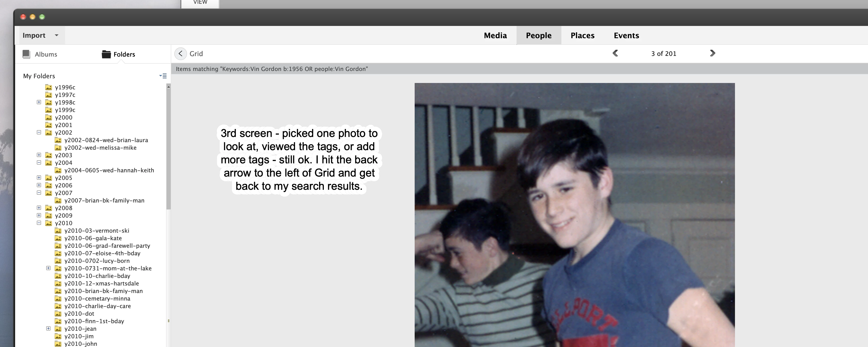The height and width of the screenshot is (347, 868).
Task: Expand the y1998c folder
Action: 39,102
